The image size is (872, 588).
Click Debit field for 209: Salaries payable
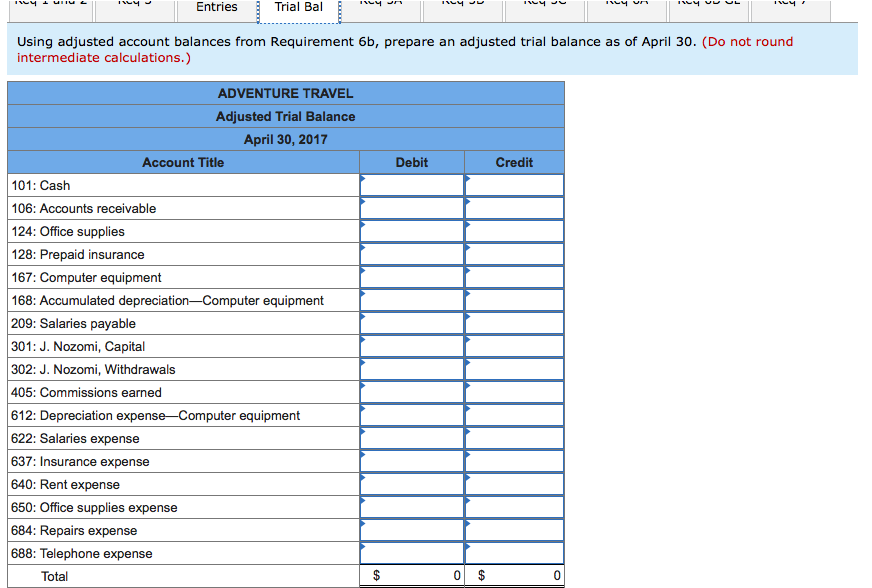click(412, 323)
